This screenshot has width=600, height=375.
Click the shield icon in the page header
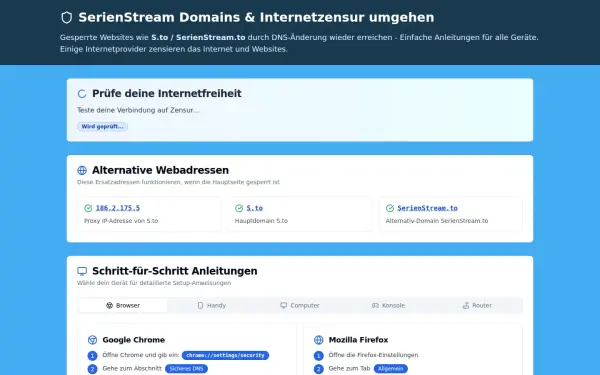tap(67, 18)
